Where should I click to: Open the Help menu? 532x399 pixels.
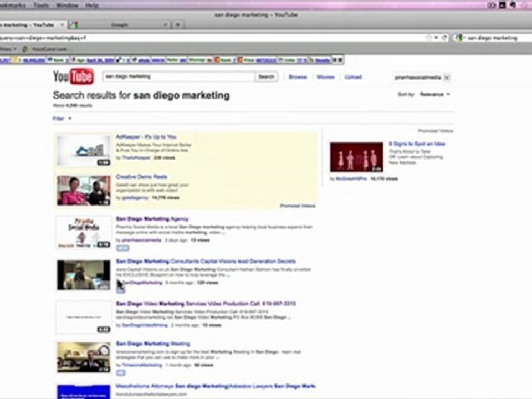pos(91,5)
